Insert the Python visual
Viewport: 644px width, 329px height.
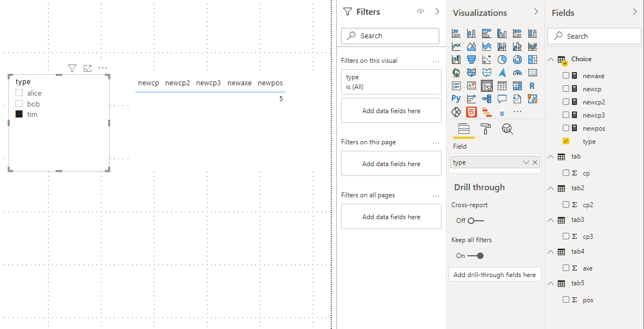pyautogui.click(x=456, y=99)
